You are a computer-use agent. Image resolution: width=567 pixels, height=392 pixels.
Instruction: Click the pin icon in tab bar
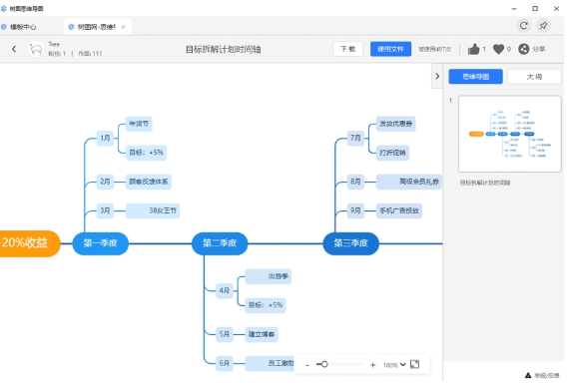(543, 26)
